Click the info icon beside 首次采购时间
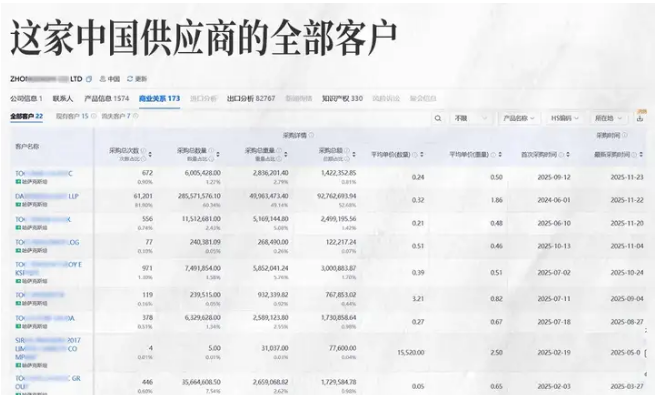 tap(561, 154)
